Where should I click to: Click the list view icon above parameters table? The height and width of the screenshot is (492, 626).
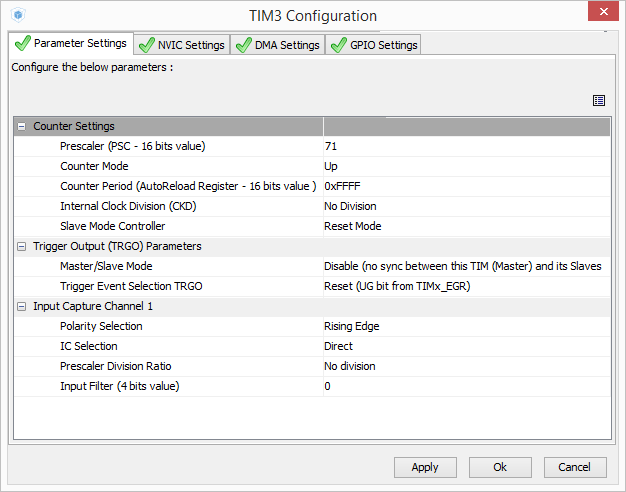click(599, 100)
